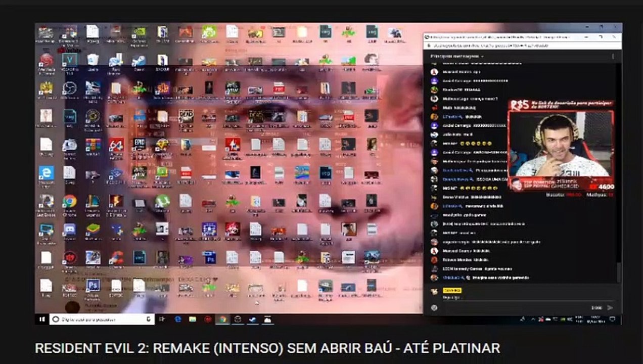Image resolution: width=643 pixels, height=364 pixels.
Task: Launch Google Chrome from the desktop icon
Action: [69, 201]
